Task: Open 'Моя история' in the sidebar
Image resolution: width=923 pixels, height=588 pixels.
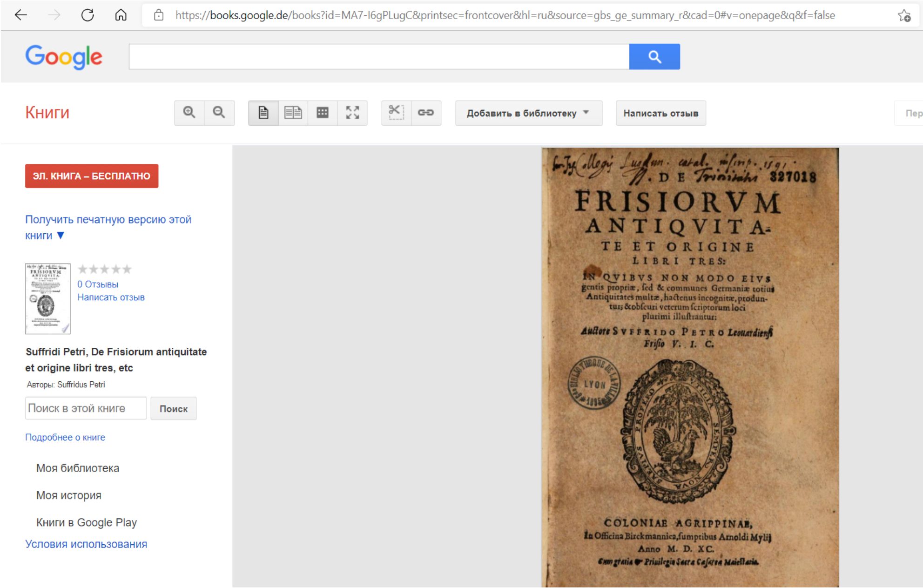Action: pos(69,495)
